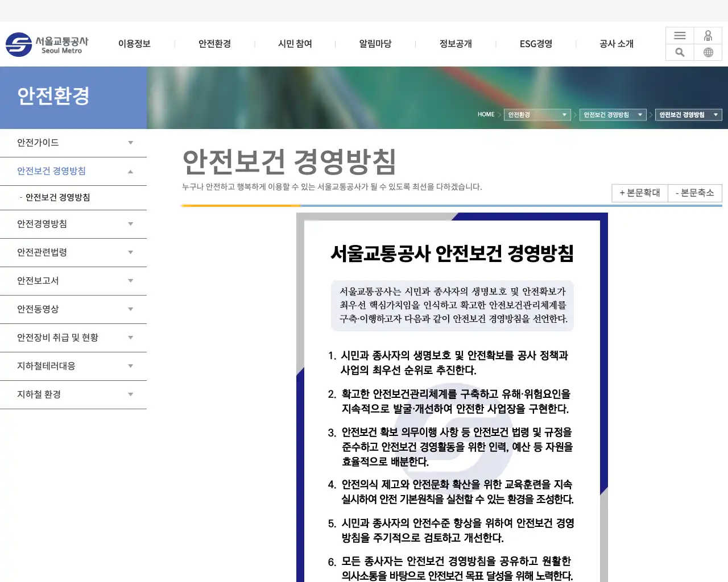Open the middle 안전보건 경영방침 breadcrumb dropdown
728x582 pixels.
[x=613, y=115]
